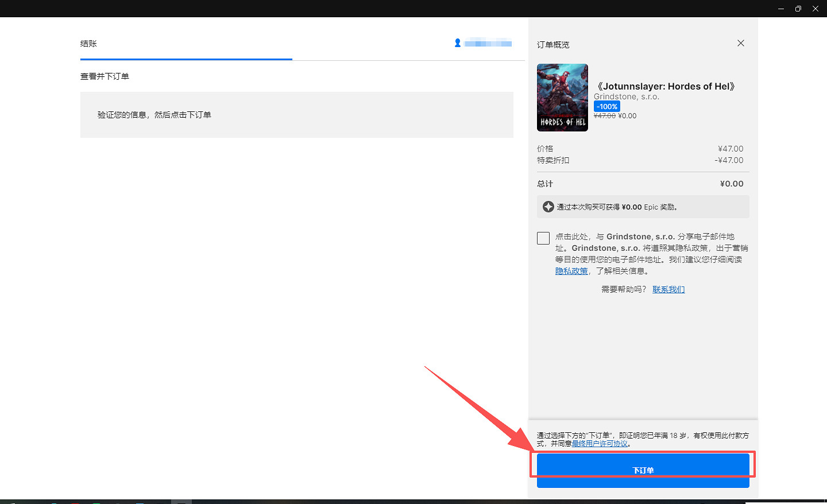Minimize the checkout window
This screenshot has height=504, width=827.
(x=780, y=9)
